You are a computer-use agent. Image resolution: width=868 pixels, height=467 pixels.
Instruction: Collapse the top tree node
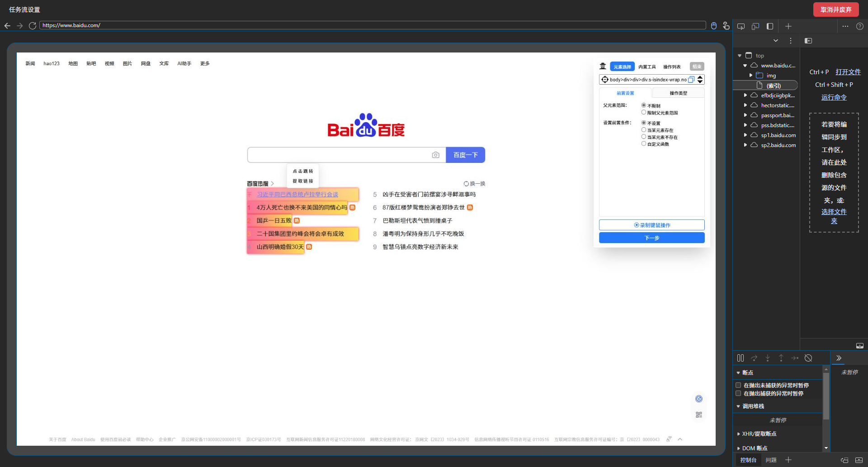[x=740, y=56]
